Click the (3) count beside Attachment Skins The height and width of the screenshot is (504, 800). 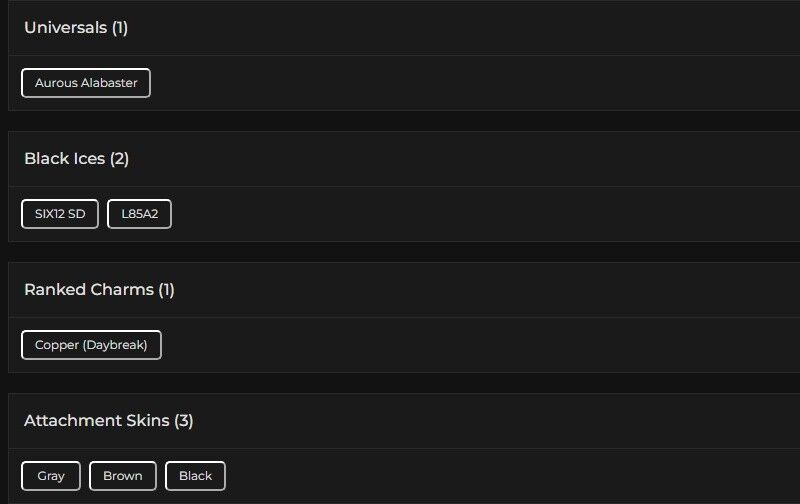point(184,421)
